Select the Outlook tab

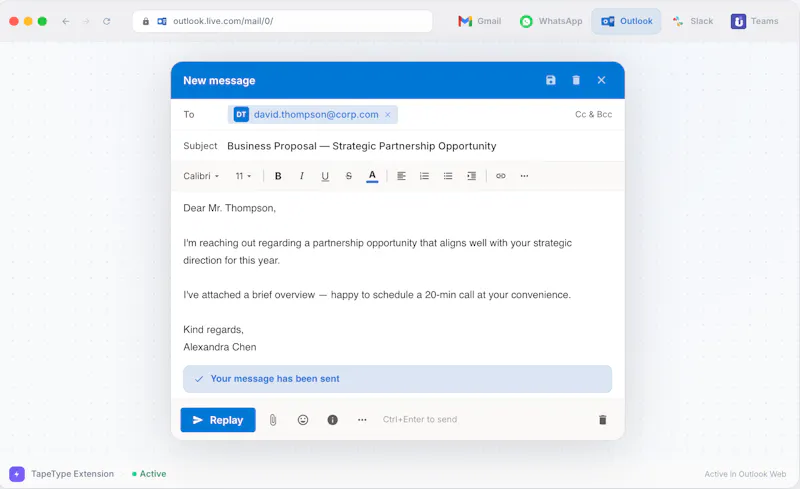click(x=627, y=21)
